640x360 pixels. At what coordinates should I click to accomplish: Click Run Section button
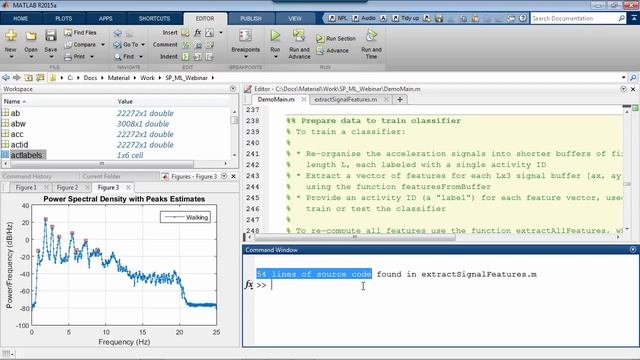[x=336, y=38]
